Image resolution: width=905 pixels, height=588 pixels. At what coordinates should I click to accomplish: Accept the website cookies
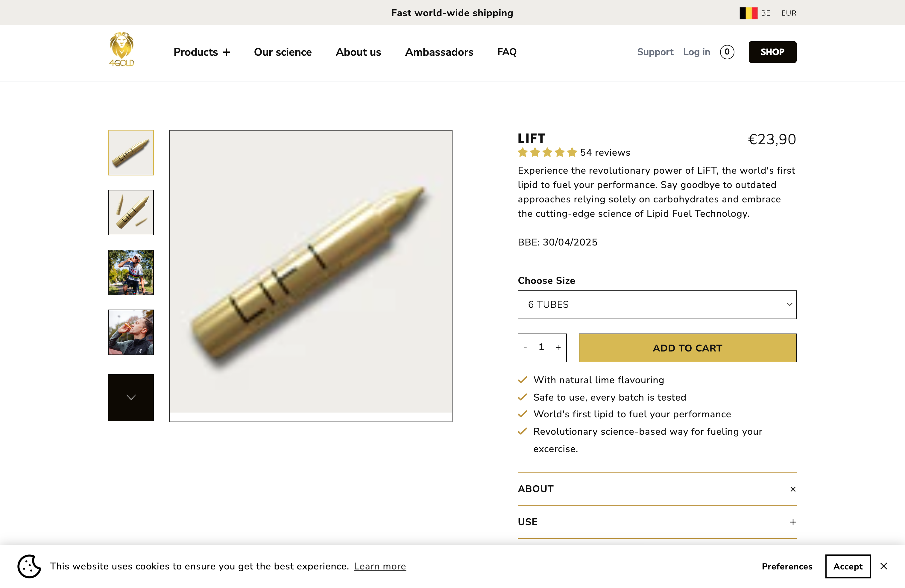coord(847,566)
